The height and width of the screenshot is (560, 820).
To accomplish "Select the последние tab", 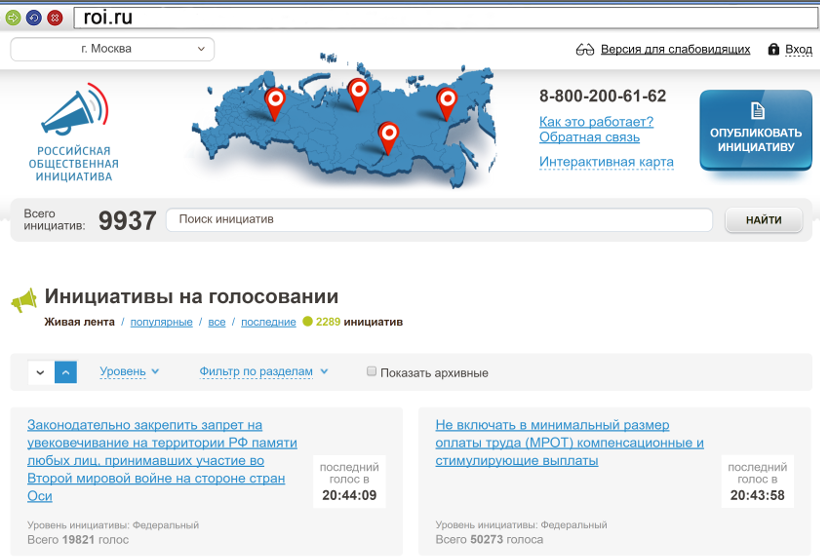I will click(268, 322).
